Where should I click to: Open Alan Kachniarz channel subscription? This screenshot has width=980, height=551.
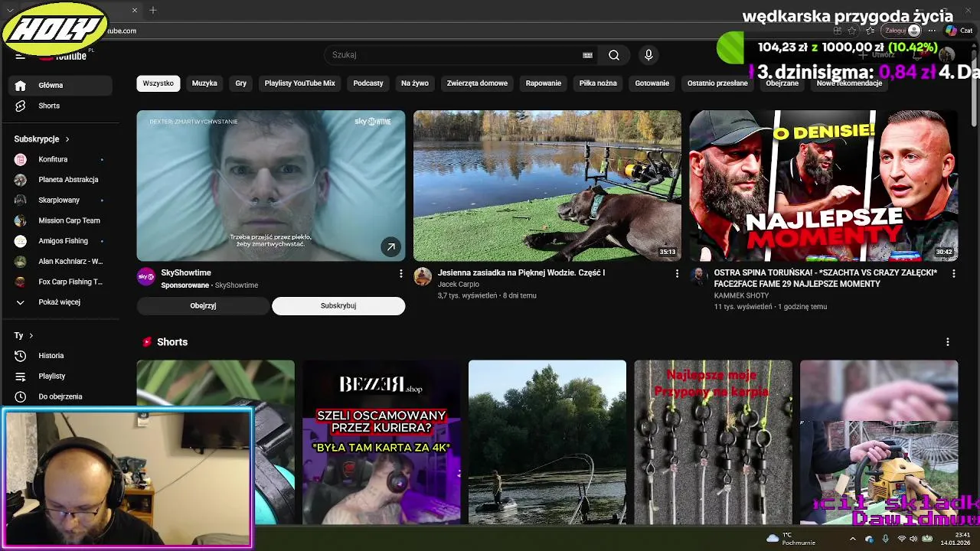60,261
